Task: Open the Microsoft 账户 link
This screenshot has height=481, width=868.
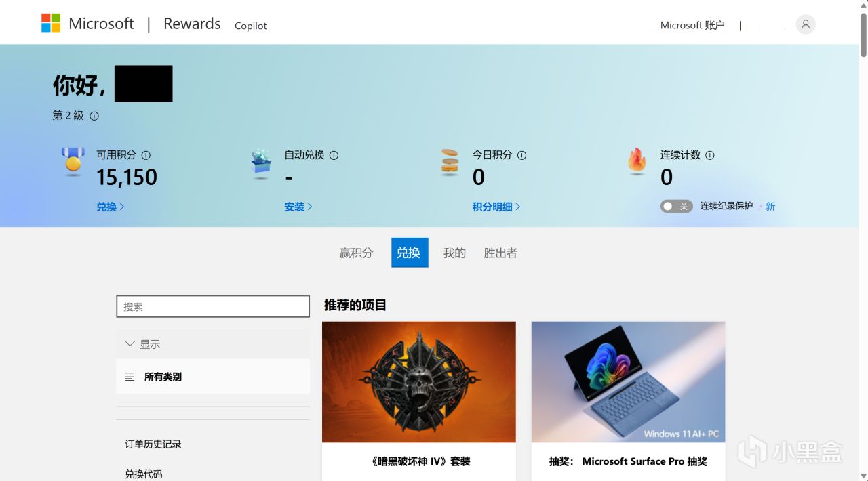Action: [692, 25]
